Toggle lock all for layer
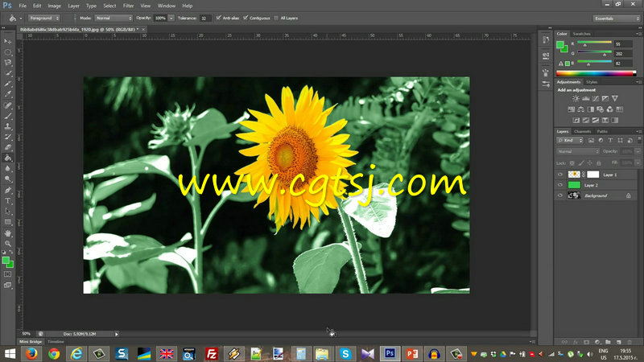 598,163
